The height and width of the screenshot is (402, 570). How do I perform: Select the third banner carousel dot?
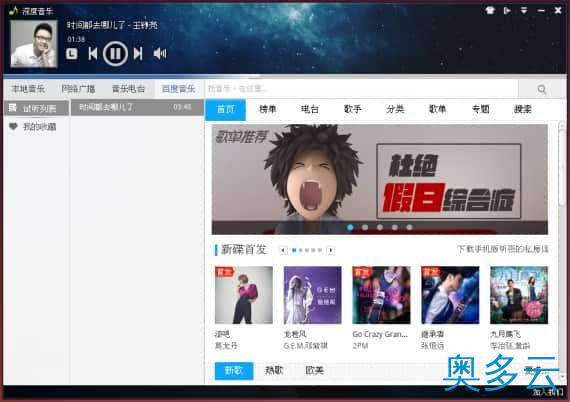(380, 227)
